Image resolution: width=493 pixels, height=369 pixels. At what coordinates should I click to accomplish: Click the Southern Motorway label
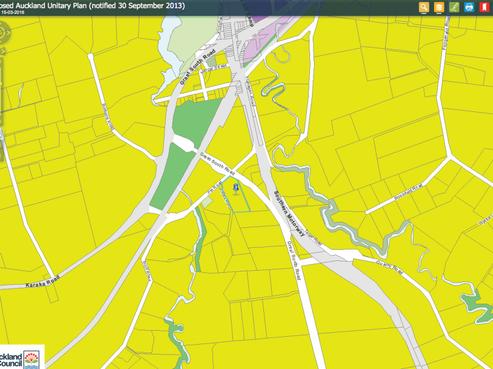point(289,214)
